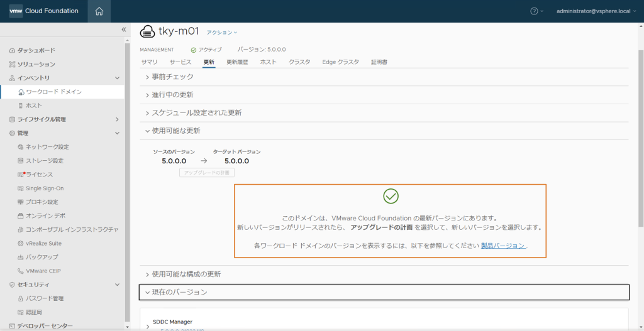Select the 更新 tab

209,62
